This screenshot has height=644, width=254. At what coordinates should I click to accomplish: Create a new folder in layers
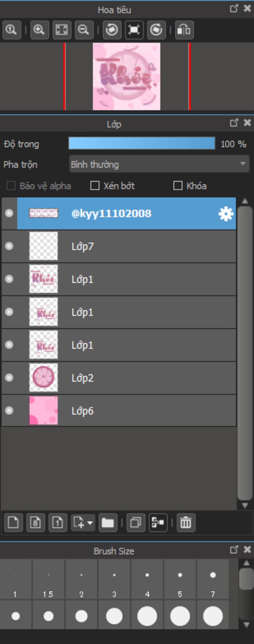coord(108,522)
